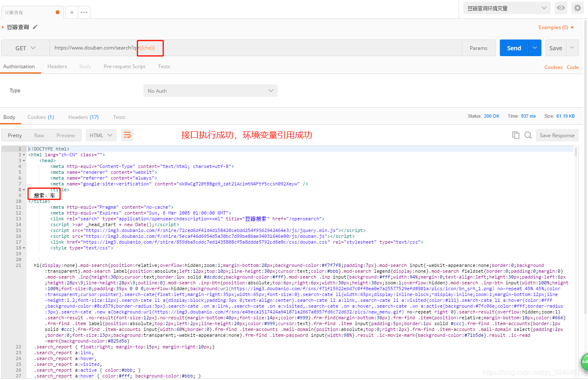Switch to Preview view
This screenshot has width=588, height=380.
(66, 136)
